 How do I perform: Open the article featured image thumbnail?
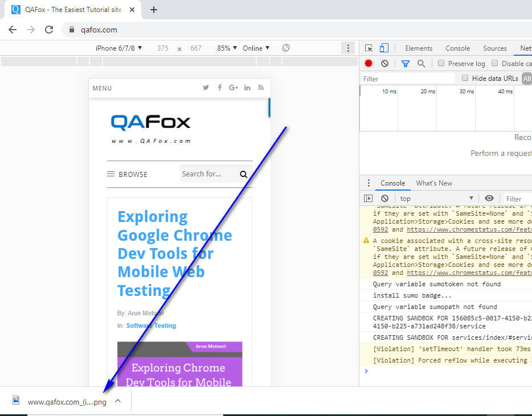coord(179,364)
